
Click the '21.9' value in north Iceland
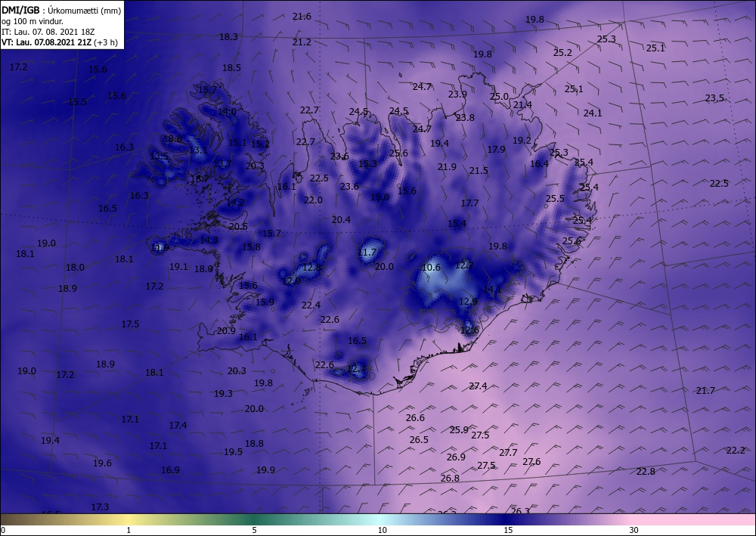point(447,166)
